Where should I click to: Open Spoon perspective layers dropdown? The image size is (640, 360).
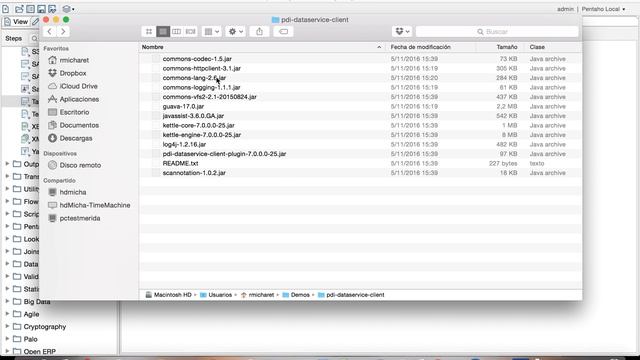tap(68, 9)
